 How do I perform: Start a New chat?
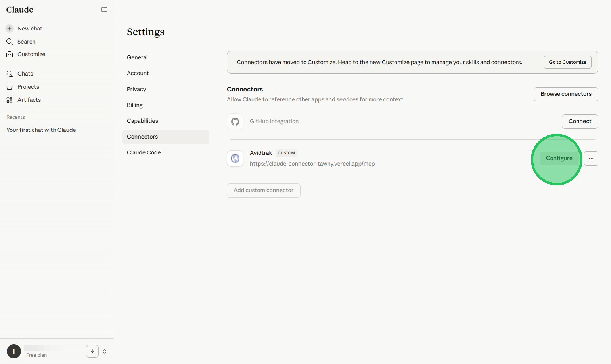(30, 29)
